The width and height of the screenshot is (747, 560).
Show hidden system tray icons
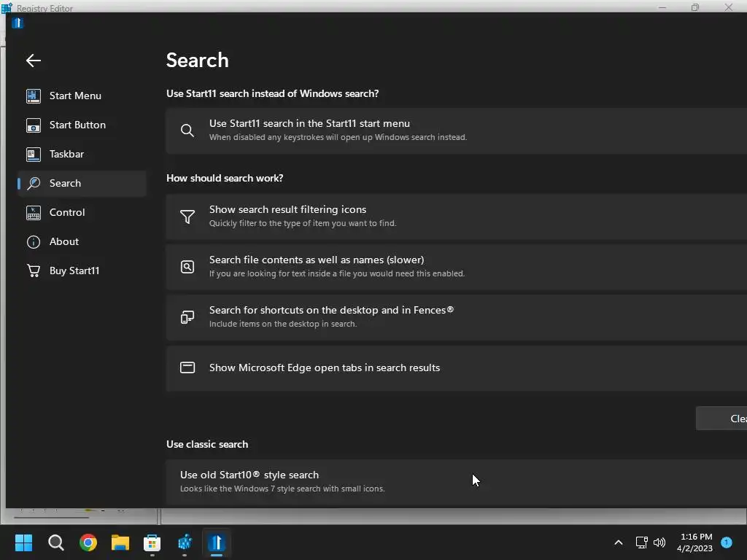619,542
